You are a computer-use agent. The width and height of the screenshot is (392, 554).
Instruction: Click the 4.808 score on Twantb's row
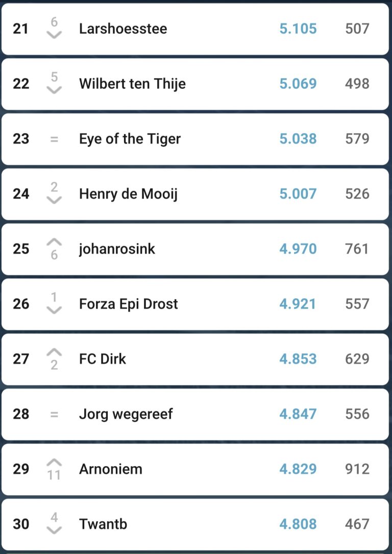point(298,524)
